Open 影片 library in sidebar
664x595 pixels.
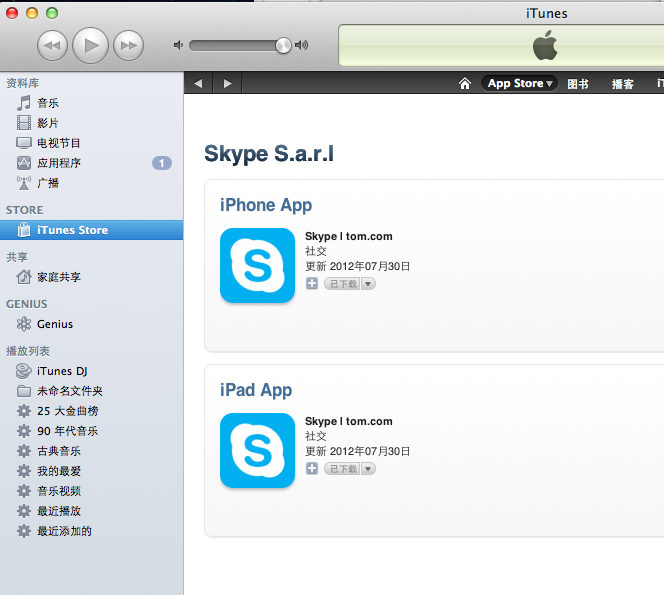coord(91,123)
